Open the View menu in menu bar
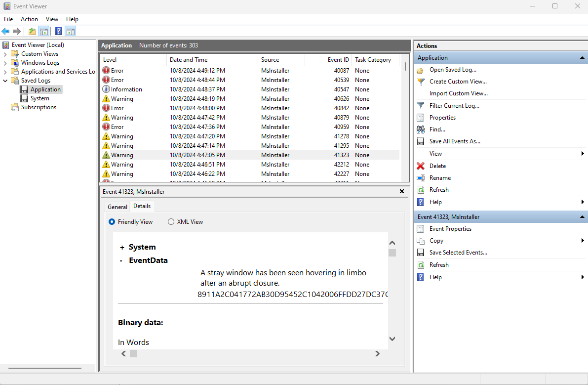The height and width of the screenshot is (385, 588). [x=52, y=19]
